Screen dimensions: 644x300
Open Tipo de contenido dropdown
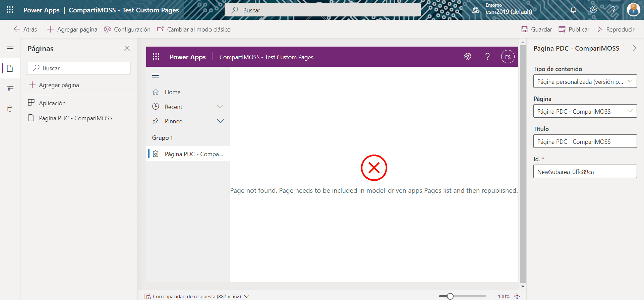tap(585, 81)
